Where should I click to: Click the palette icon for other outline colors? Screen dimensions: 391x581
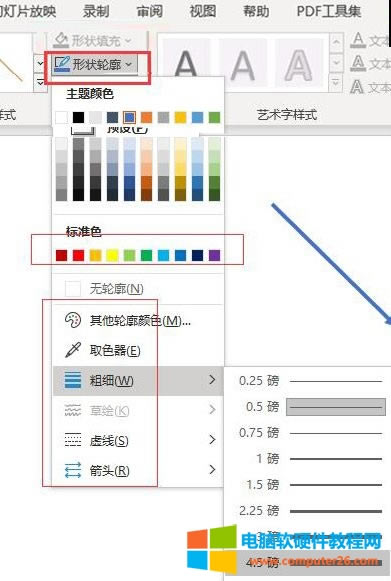73,320
